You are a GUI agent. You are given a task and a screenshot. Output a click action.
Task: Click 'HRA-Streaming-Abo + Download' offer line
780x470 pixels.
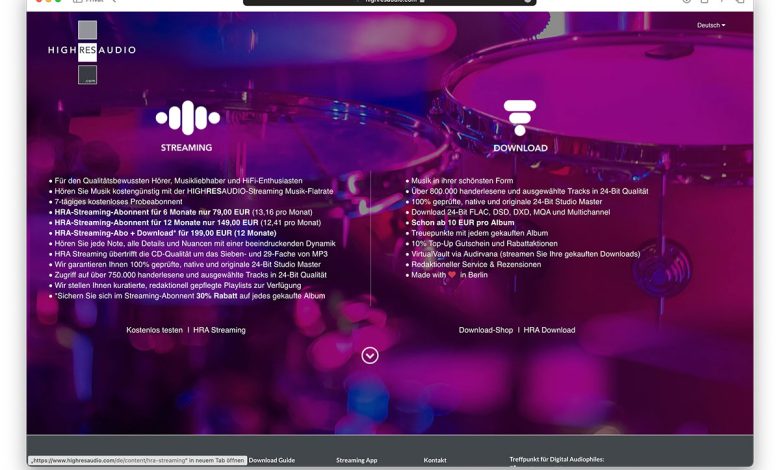pos(165,233)
